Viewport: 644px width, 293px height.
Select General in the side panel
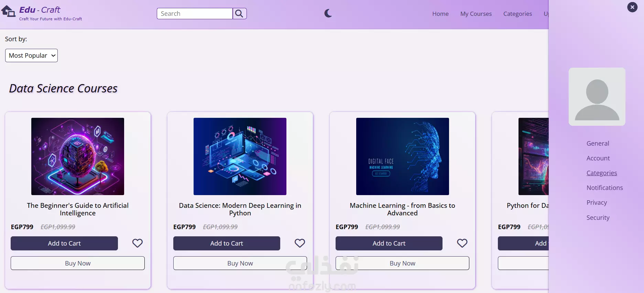point(598,144)
